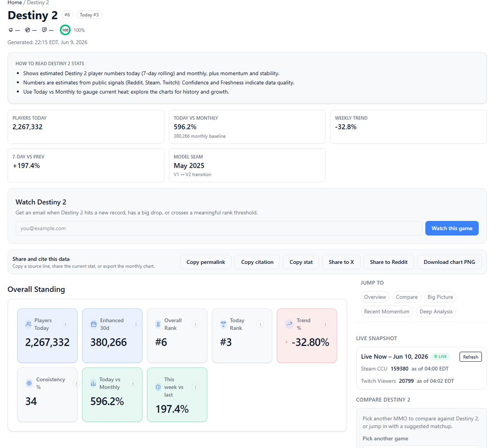Click the Today vs Monthly bar chart icon

[93, 383]
